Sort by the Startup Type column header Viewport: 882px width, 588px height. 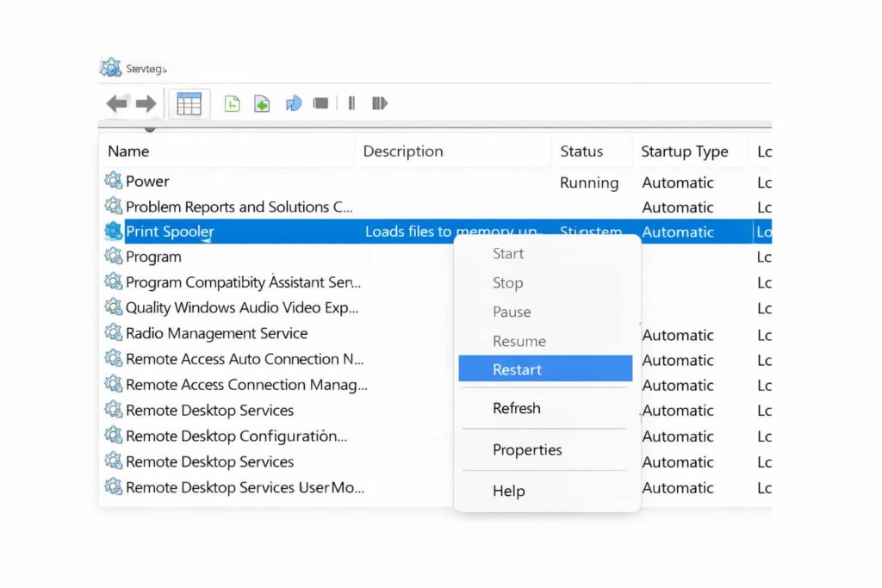click(x=684, y=152)
